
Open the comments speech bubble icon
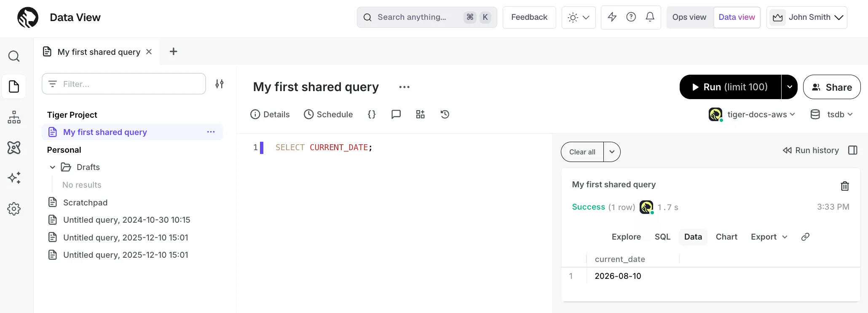pos(396,114)
